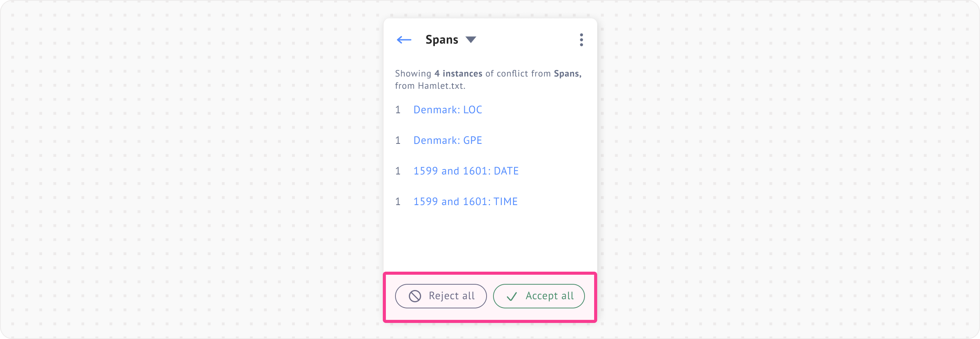Screen dimensions: 980x339
Task: Open the three-dot more options menu
Action: click(581, 40)
